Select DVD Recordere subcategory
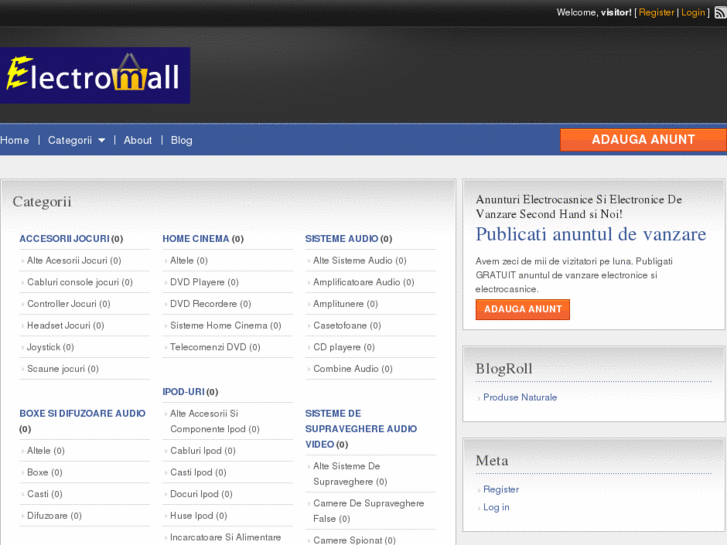Screen dimensions: 727x545 [x=204, y=304]
